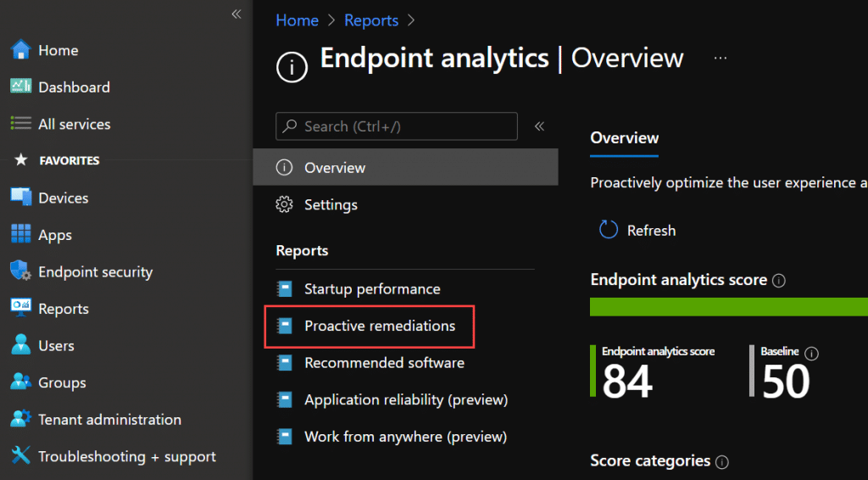Collapse the Endpoint analytics menu pane

[x=539, y=126]
